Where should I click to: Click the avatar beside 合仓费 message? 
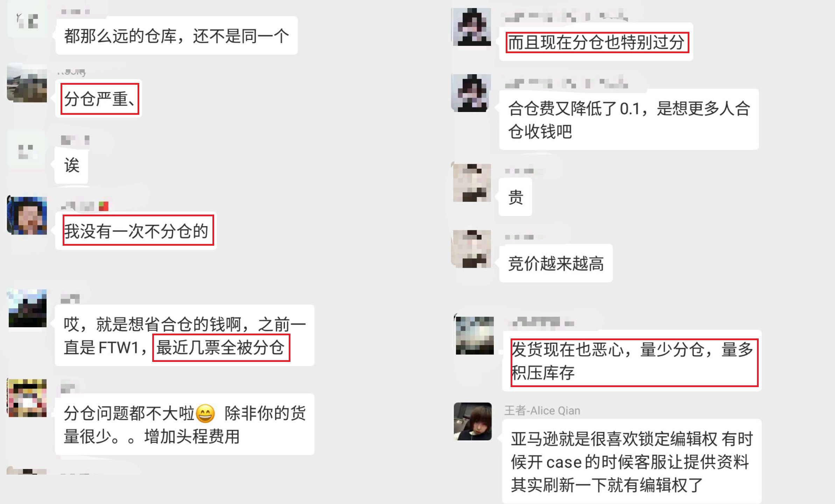click(x=471, y=93)
